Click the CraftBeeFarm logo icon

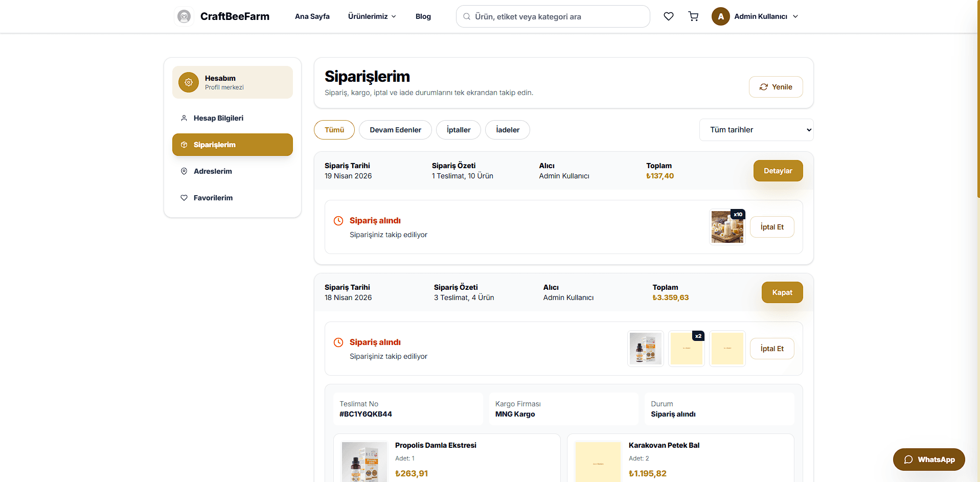pyautogui.click(x=184, y=16)
